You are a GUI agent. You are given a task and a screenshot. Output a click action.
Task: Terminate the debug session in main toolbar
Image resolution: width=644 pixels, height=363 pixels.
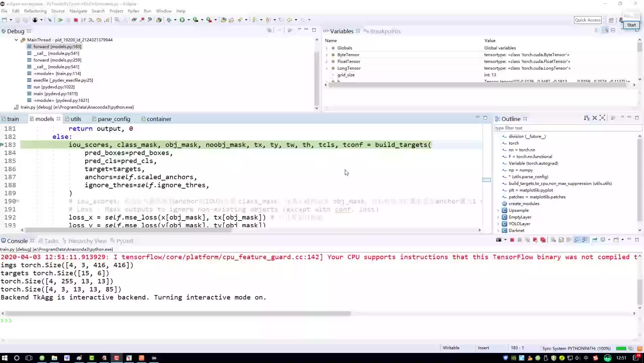pos(76,20)
